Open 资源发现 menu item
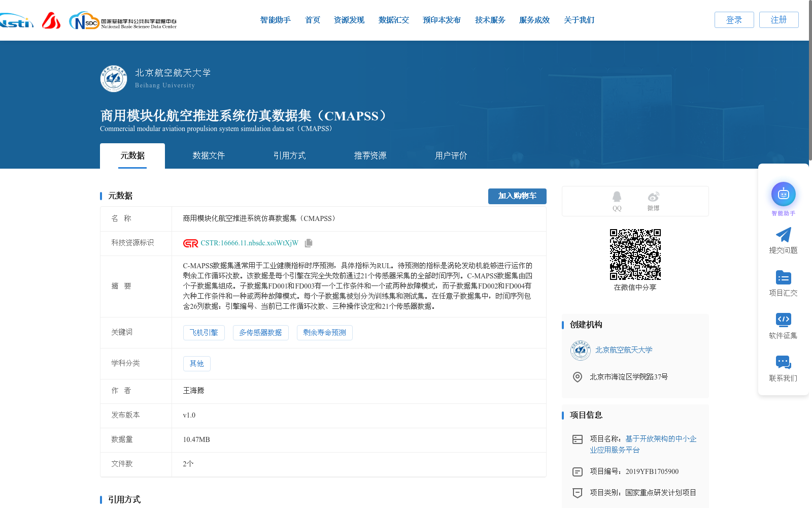The height and width of the screenshot is (508, 812). point(349,20)
